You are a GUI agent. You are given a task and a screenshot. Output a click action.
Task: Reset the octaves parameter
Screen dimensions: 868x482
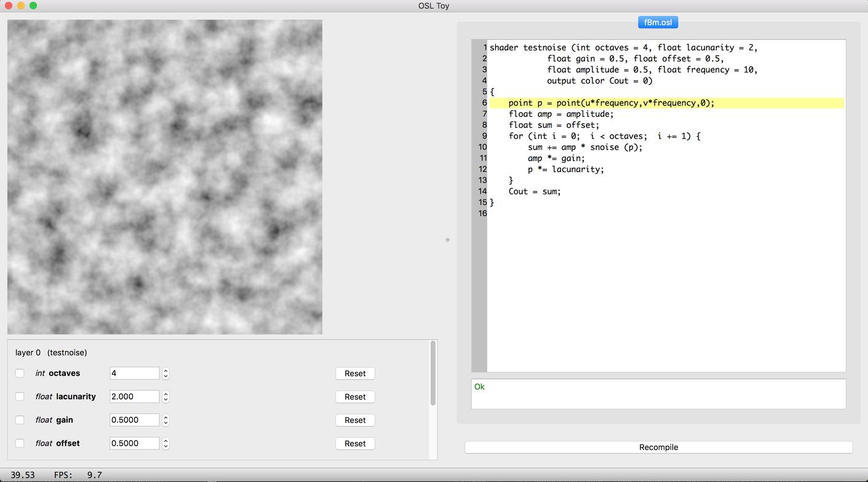[355, 373]
